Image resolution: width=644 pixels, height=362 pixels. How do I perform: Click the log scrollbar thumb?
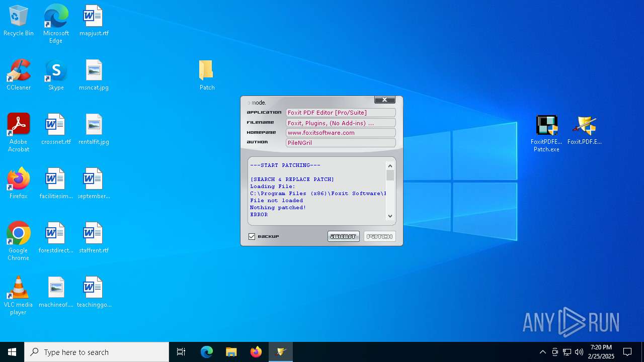point(390,175)
